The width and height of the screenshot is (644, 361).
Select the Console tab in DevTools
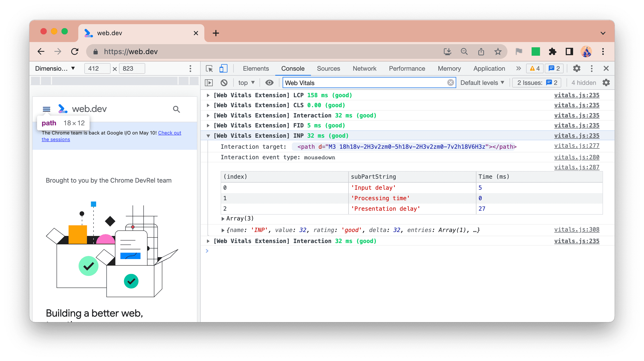pos(293,69)
